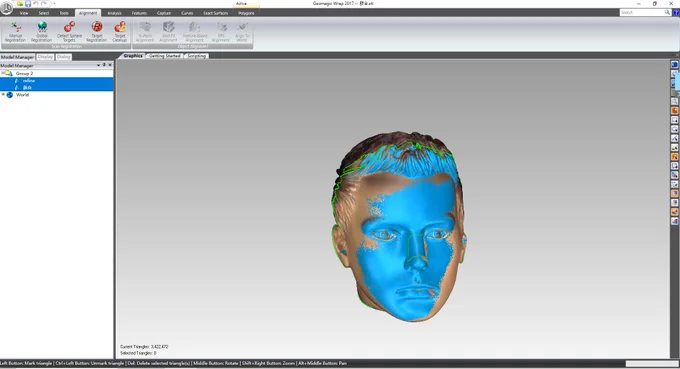Close the Model Manager panel
Screen dimensions: 680x369
[x=110, y=65]
